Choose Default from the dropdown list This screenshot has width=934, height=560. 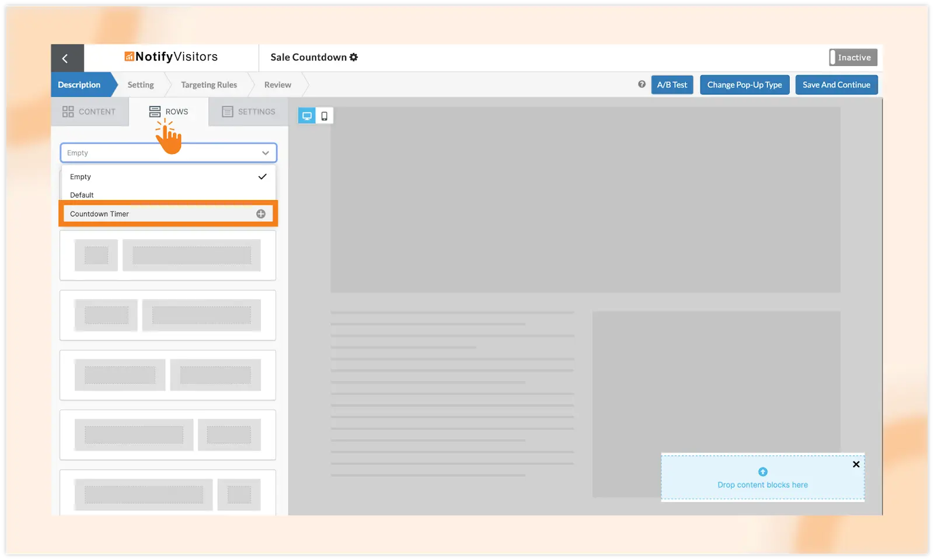tap(82, 195)
